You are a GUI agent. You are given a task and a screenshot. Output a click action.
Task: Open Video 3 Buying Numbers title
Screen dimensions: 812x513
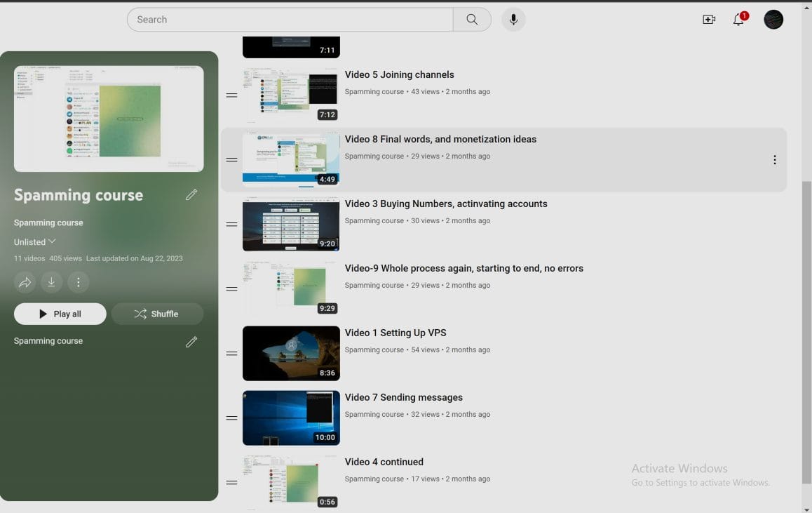[446, 204]
